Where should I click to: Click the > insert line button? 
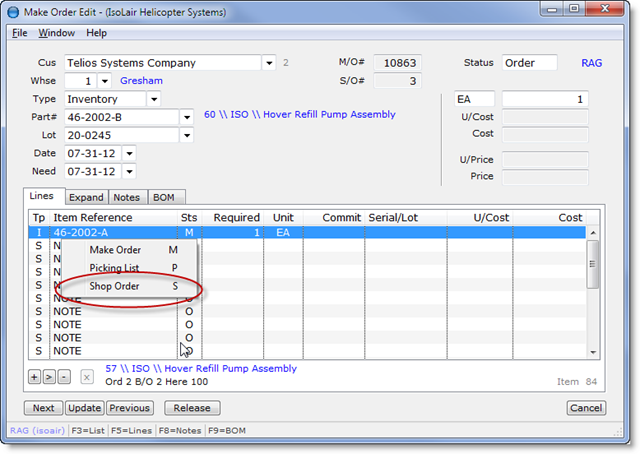pos(49,377)
